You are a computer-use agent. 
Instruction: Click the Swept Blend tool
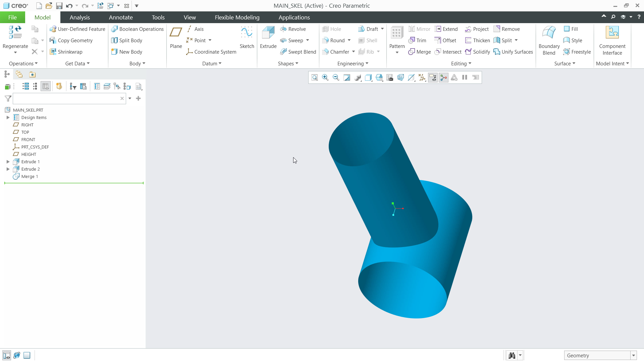coord(298,52)
